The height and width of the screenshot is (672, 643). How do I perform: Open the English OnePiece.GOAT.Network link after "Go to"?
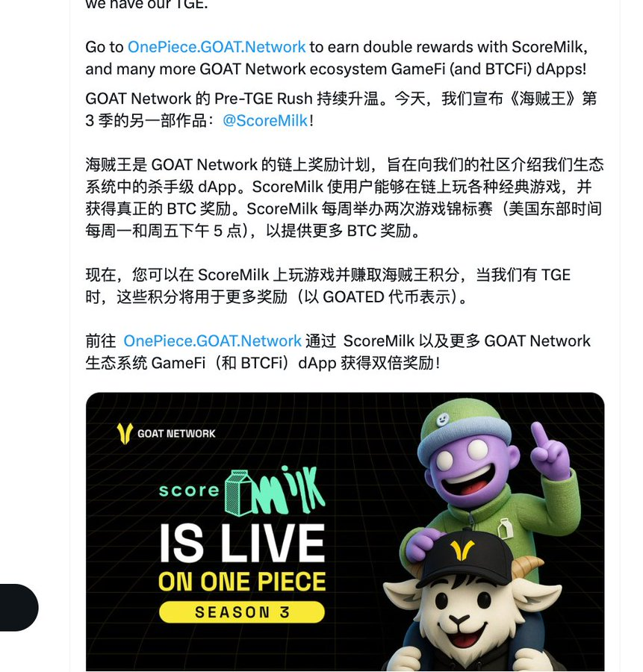217,47
